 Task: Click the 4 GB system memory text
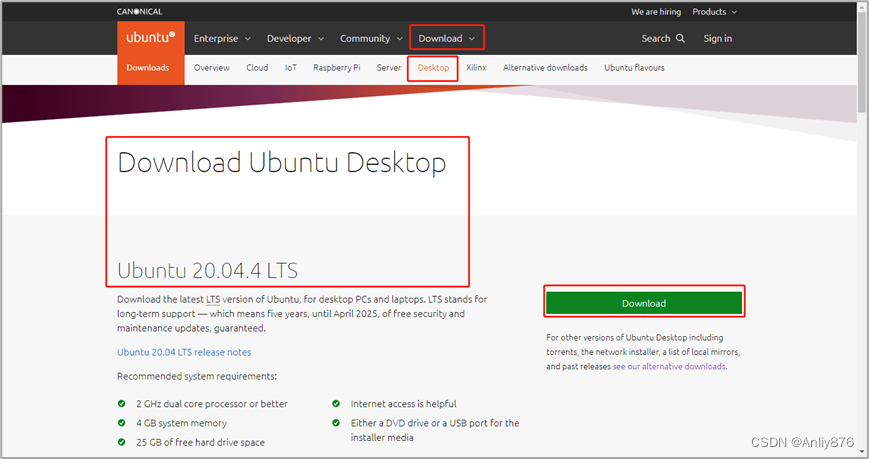[x=181, y=423]
